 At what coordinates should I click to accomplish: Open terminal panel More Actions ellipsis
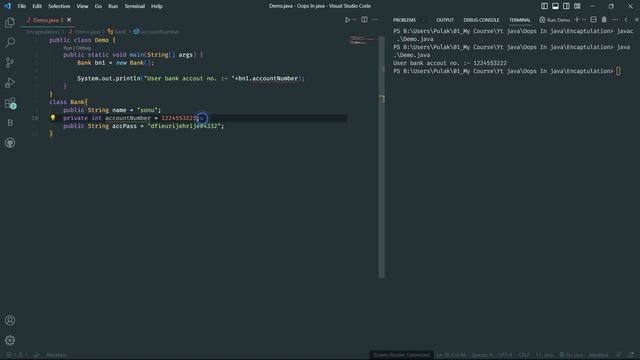pyautogui.click(x=615, y=20)
